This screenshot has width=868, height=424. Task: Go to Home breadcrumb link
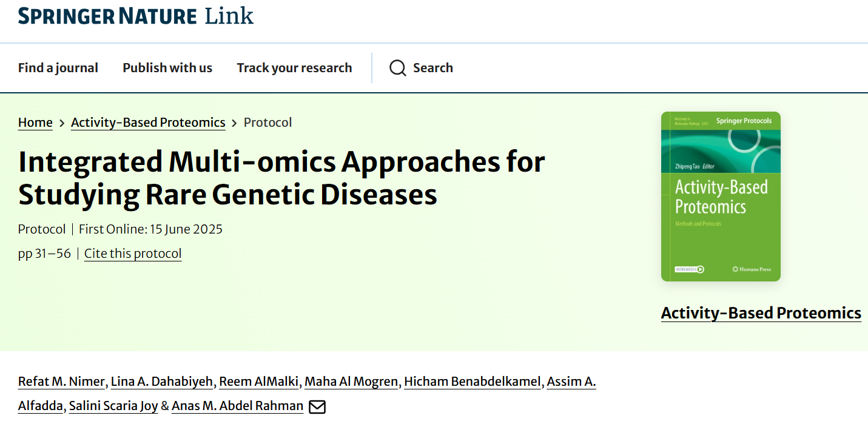pos(35,123)
